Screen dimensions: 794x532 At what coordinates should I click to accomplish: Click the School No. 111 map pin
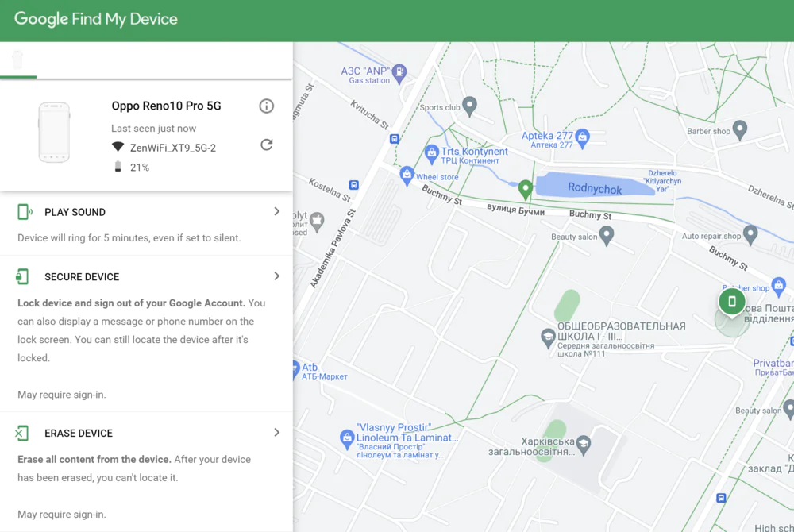coord(547,338)
